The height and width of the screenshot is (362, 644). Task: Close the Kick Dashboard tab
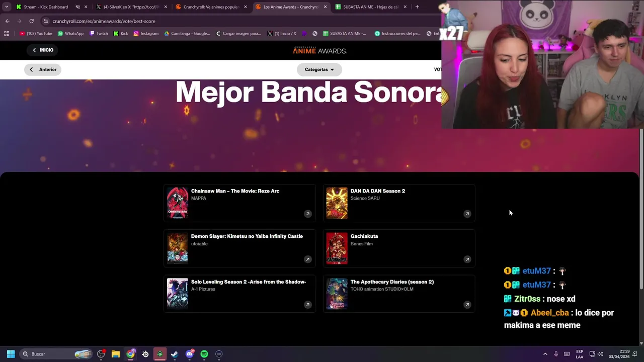86,7
